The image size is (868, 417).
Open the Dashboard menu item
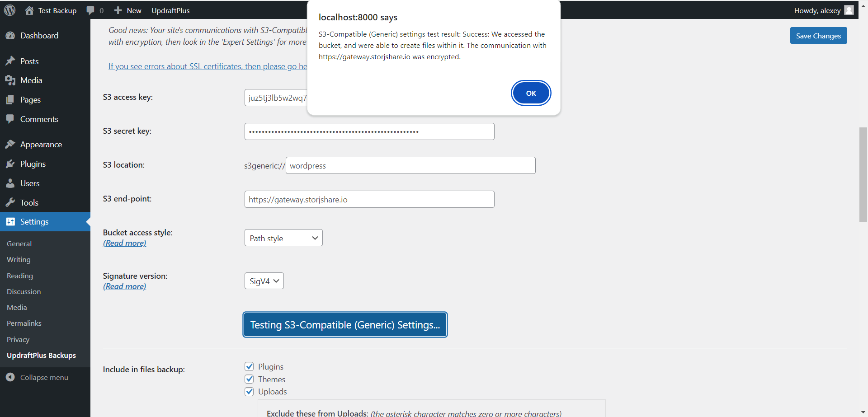click(39, 35)
